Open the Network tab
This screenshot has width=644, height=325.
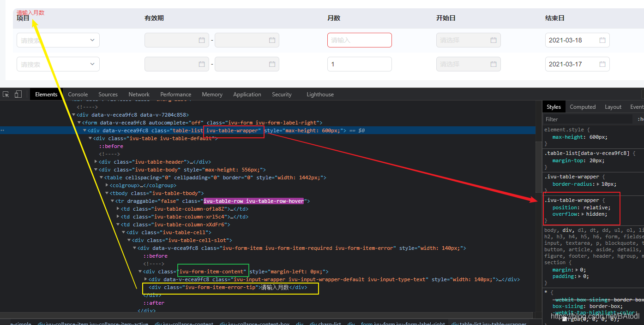(x=139, y=94)
